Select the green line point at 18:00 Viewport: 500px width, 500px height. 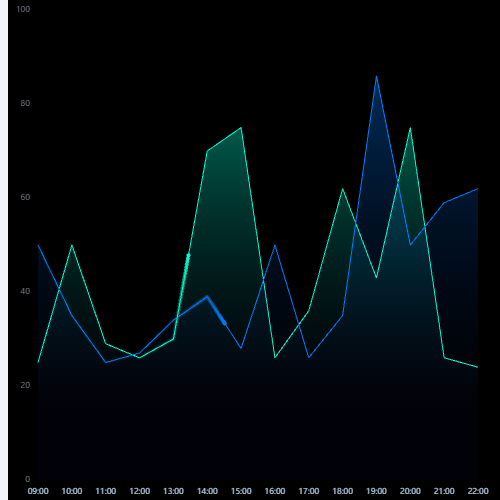click(342, 189)
